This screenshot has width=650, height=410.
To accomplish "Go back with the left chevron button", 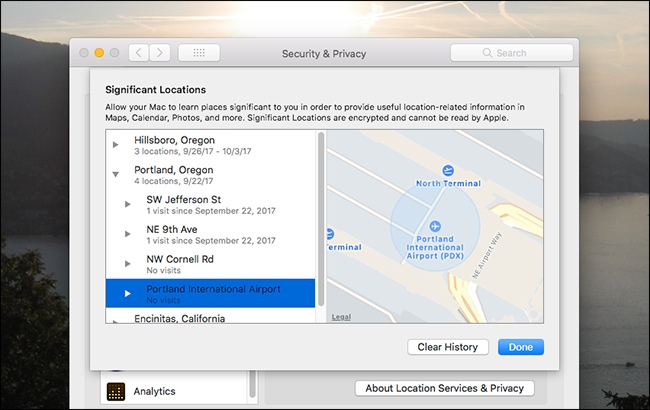I will (139, 53).
